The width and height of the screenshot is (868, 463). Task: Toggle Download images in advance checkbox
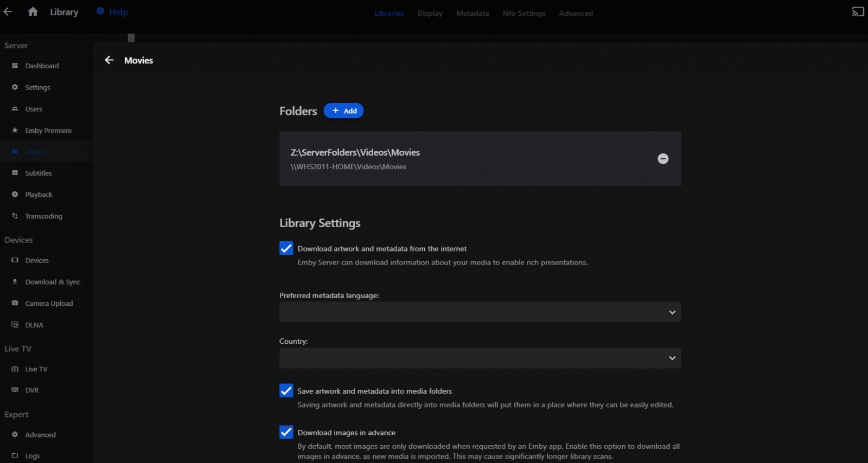[x=286, y=432]
